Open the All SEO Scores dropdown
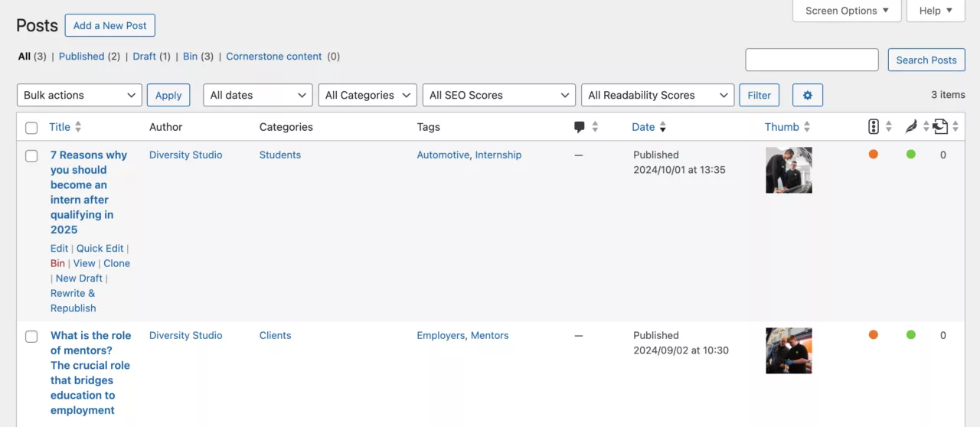Image resolution: width=980 pixels, height=427 pixels. 498,95
